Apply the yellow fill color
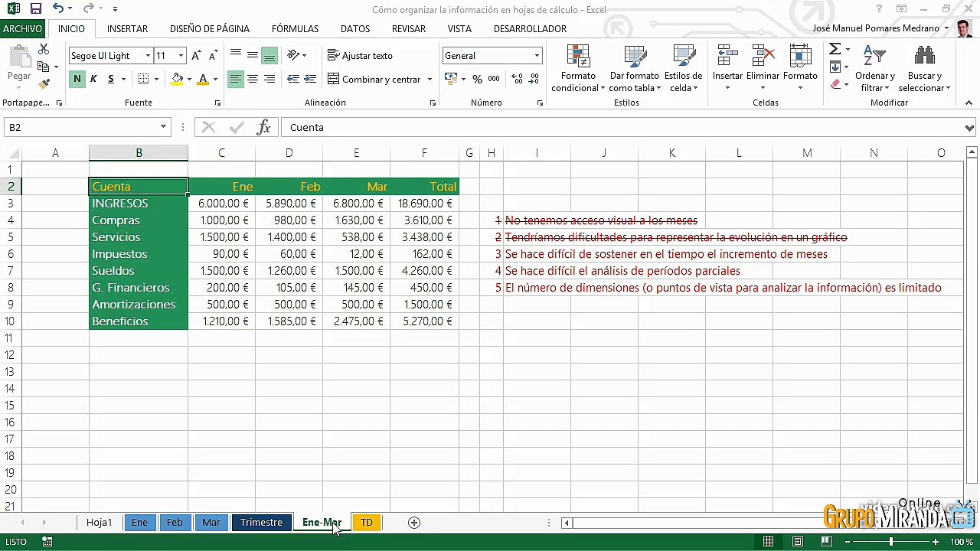Screen dimensions: 980x551 (x=178, y=79)
